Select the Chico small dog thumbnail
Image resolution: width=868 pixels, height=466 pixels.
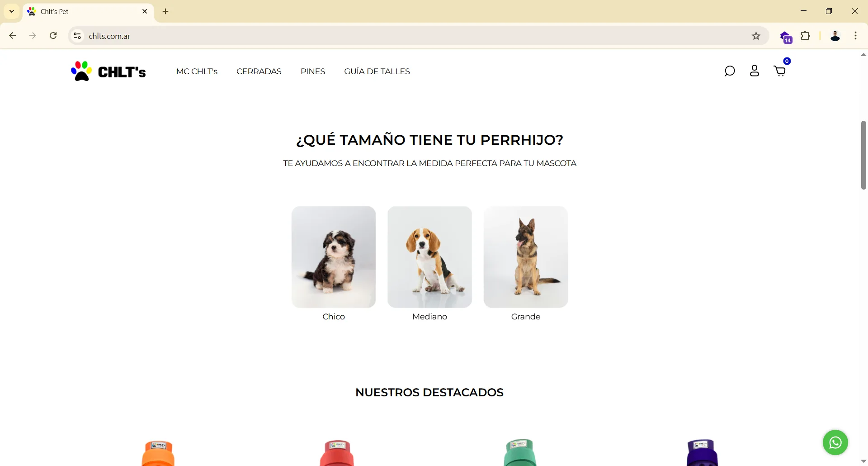coord(334,257)
